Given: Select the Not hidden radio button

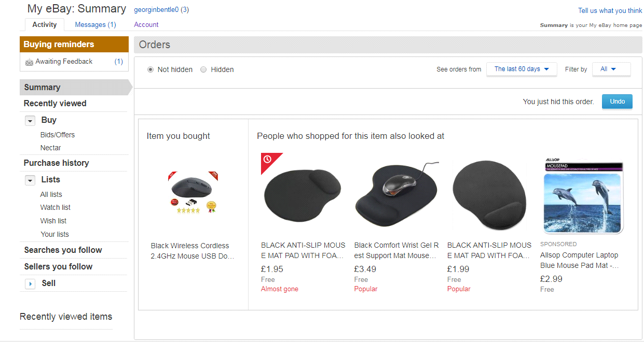Looking at the screenshot, I should click(150, 69).
